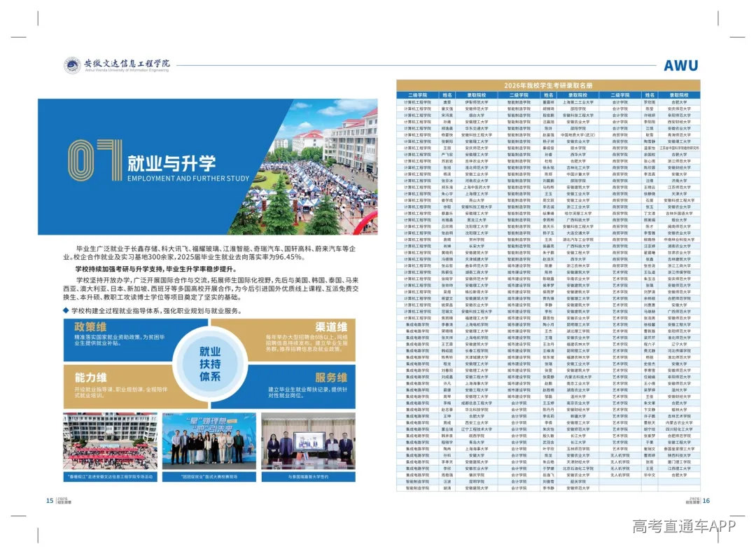The width and height of the screenshot is (756, 554).
Task: Click the cell 江苏师范大学
Action: pyautogui.click(x=679, y=187)
